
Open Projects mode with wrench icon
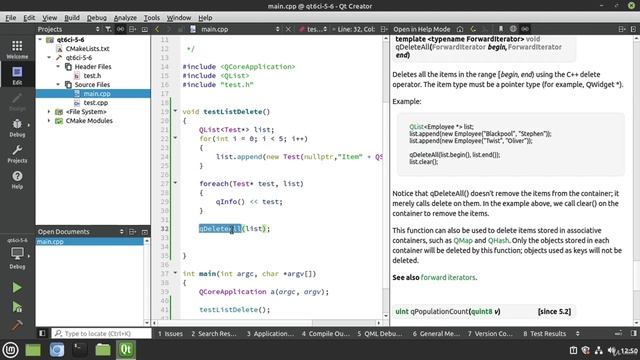17,153
